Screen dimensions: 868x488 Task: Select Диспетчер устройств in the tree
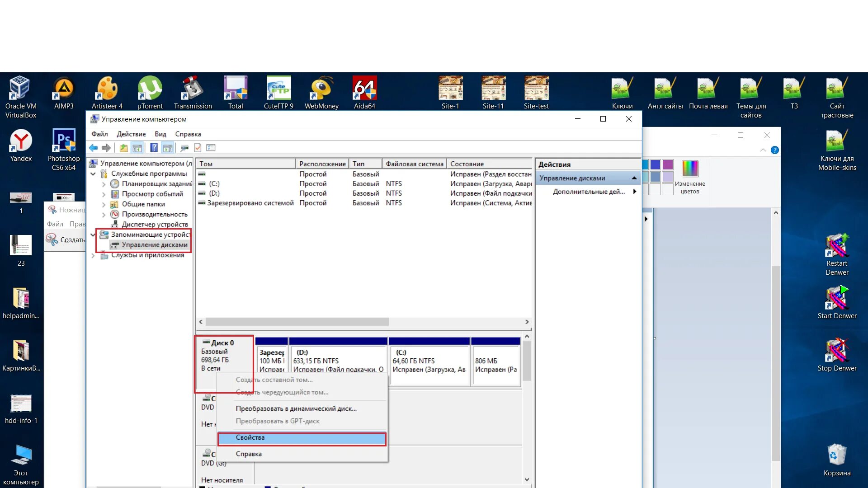click(155, 224)
